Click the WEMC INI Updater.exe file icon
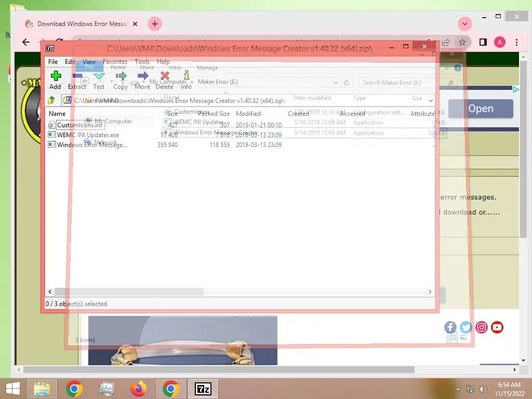This screenshot has height=399, width=532. (51, 135)
